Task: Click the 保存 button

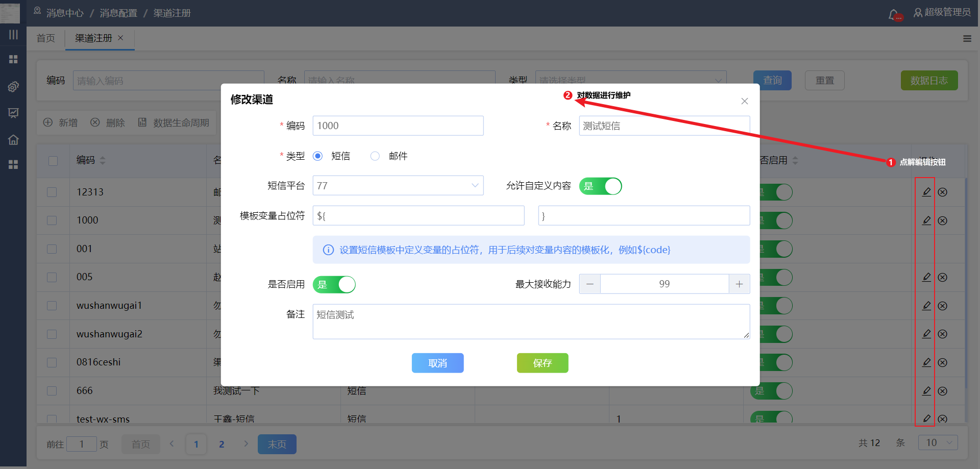Action: [543, 363]
